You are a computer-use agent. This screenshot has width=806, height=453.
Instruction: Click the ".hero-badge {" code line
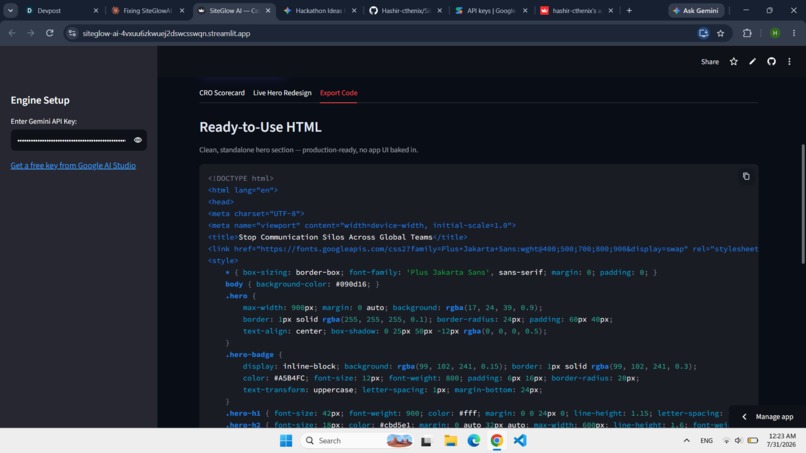[x=254, y=355]
